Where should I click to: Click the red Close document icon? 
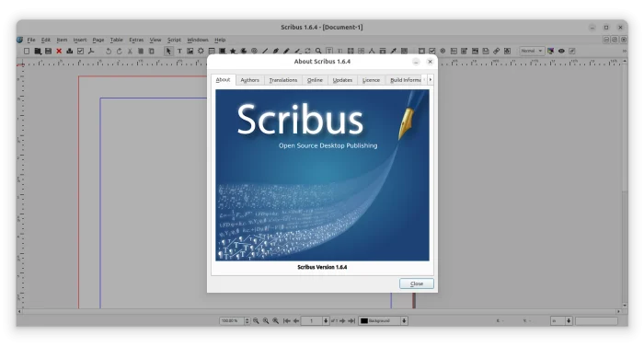point(59,51)
